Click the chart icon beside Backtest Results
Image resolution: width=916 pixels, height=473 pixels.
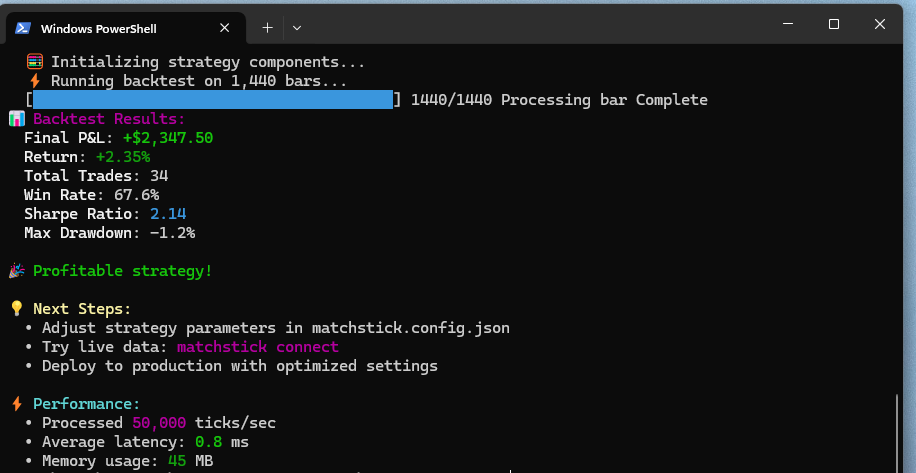17,119
